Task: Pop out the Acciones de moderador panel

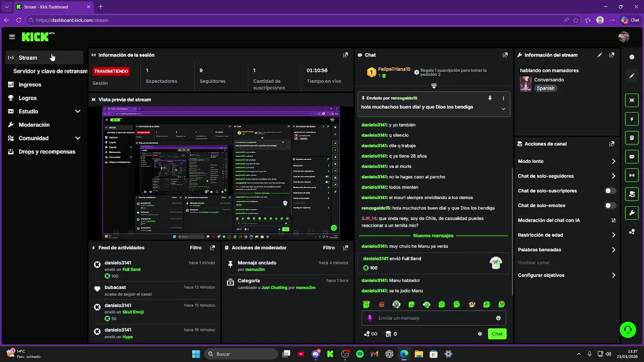Action: (x=345, y=248)
